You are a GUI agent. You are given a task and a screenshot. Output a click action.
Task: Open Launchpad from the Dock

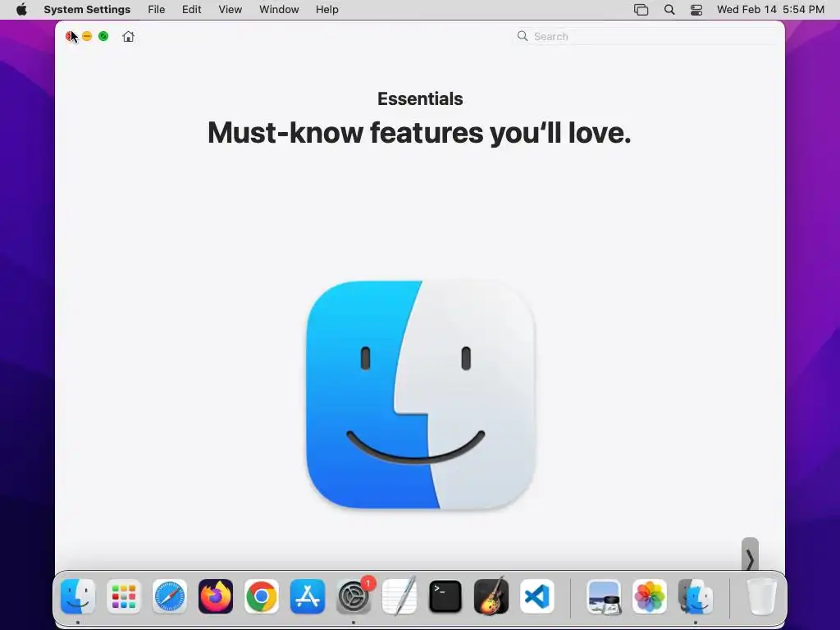[x=124, y=596]
